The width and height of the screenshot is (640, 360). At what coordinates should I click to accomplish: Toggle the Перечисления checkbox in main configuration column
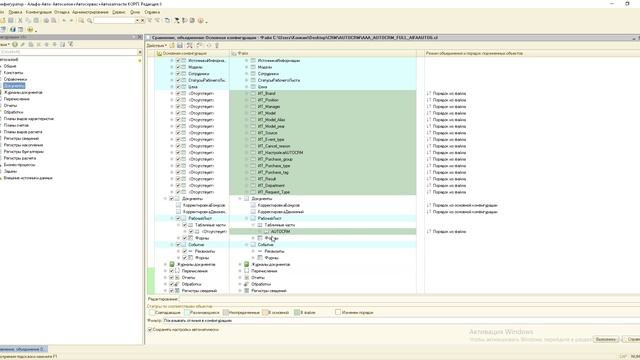click(x=171, y=271)
